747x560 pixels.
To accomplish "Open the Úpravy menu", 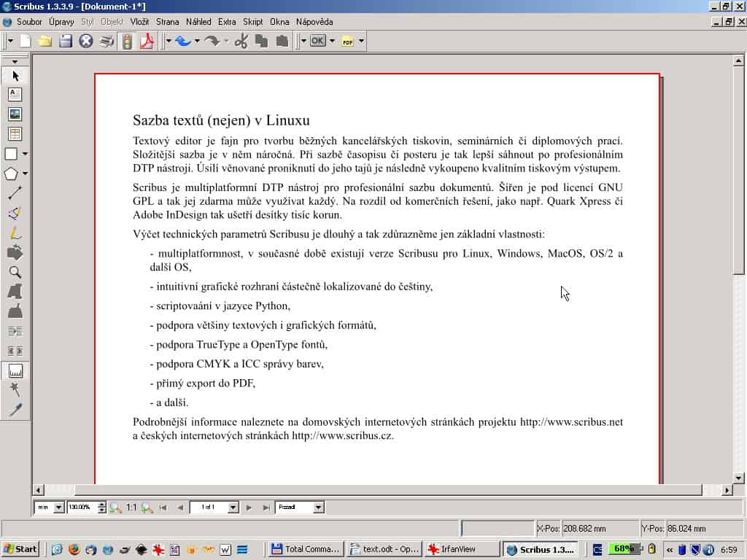I will click(x=61, y=22).
